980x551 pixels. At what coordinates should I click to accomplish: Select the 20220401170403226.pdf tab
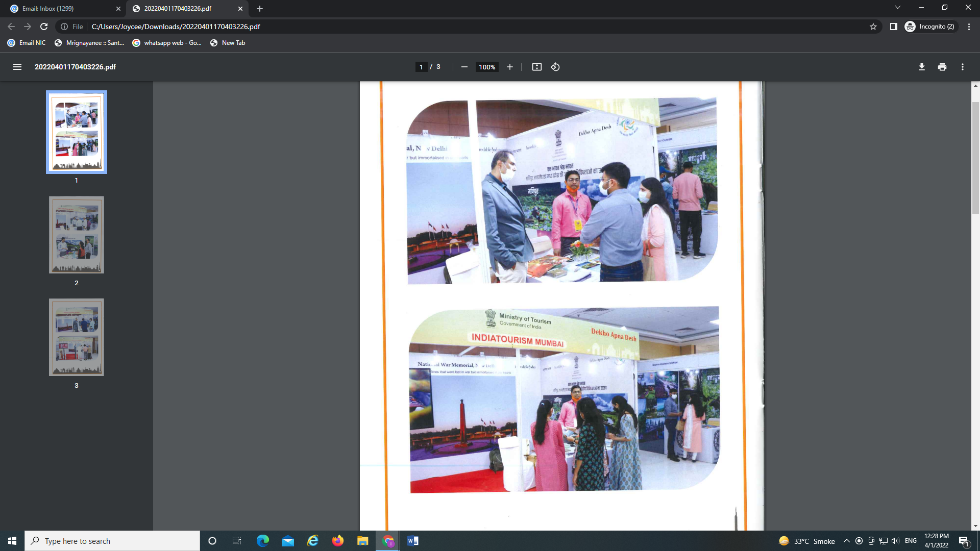187,9
